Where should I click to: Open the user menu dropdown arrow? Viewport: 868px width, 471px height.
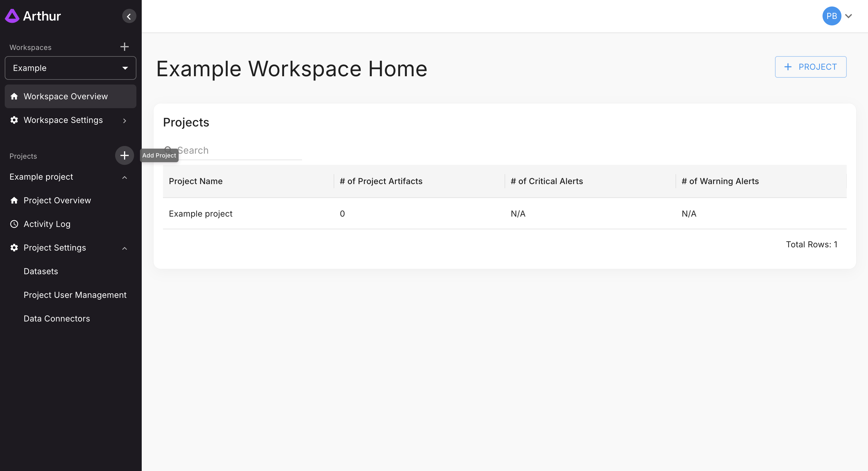[x=849, y=16]
